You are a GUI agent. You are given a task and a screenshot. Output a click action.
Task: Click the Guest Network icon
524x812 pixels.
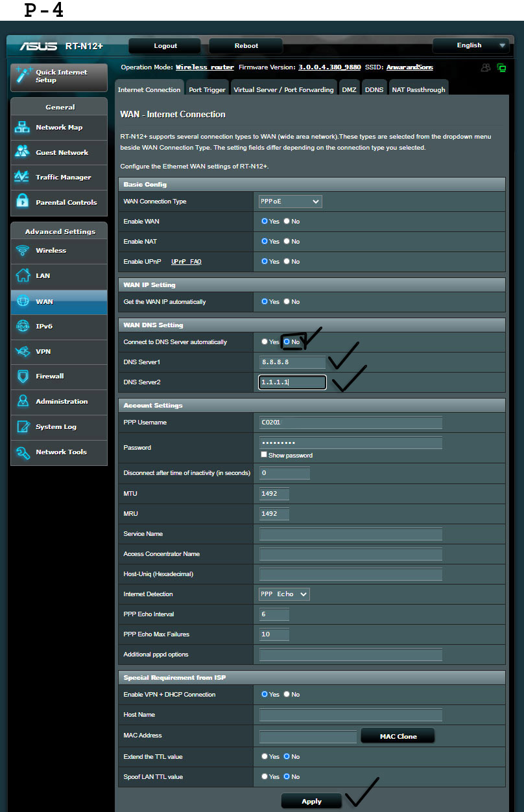pyautogui.click(x=23, y=152)
